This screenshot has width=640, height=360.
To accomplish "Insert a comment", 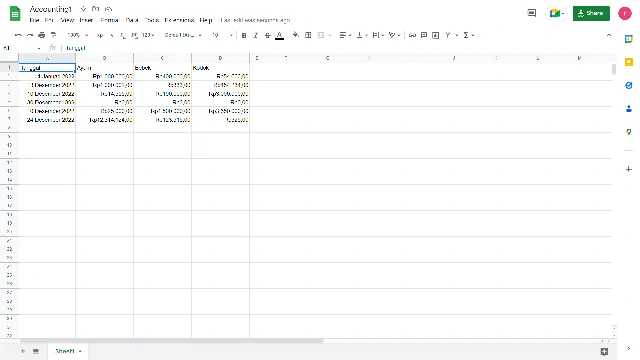I will (424, 35).
